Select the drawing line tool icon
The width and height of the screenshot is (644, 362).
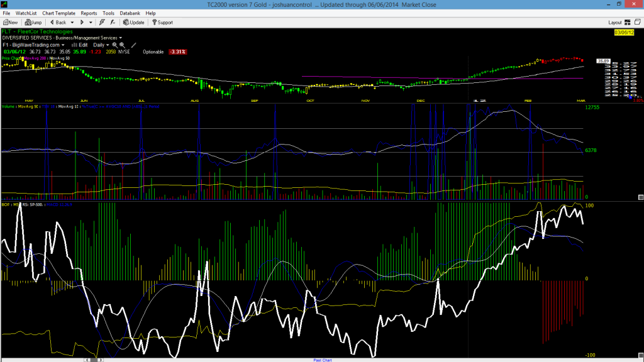pyautogui.click(x=133, y=45)
